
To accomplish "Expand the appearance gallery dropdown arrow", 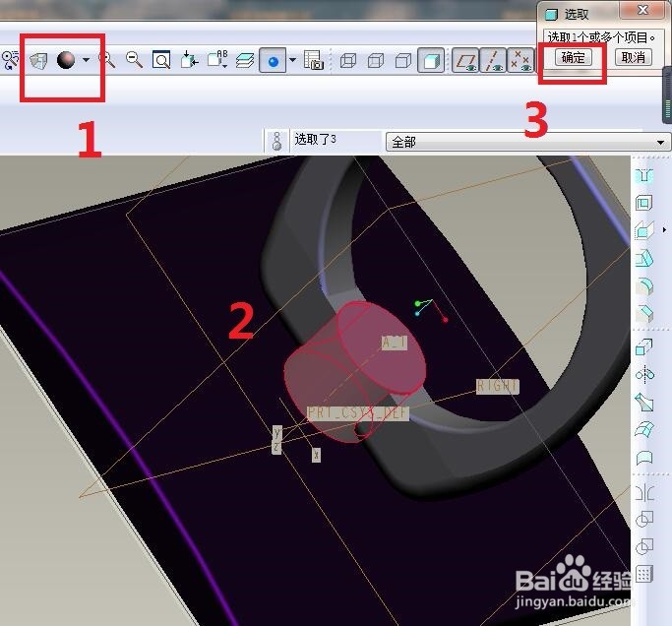I will 87,60.
